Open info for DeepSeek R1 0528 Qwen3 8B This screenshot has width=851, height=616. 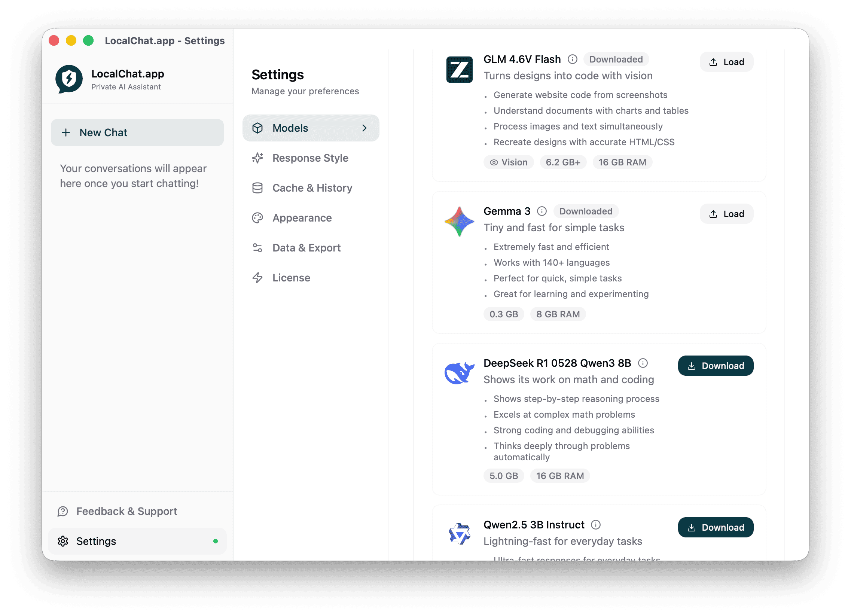pyautogui.click(x=643, y=363)
